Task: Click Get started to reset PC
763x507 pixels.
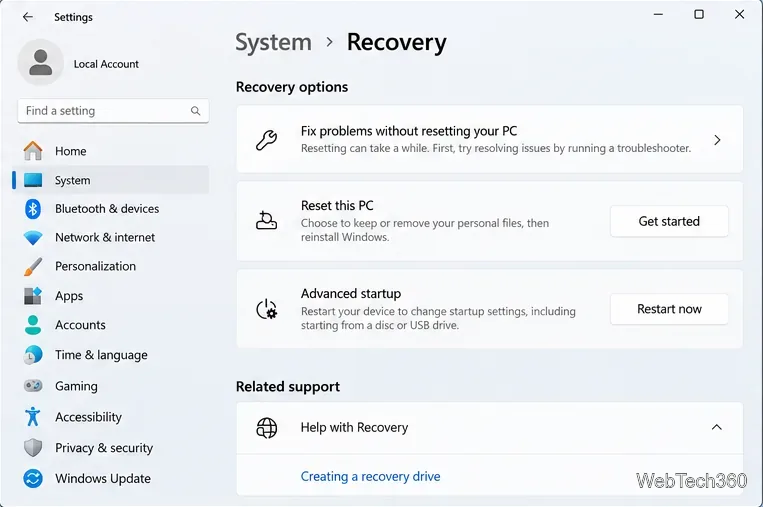Action: coord(669,221)
